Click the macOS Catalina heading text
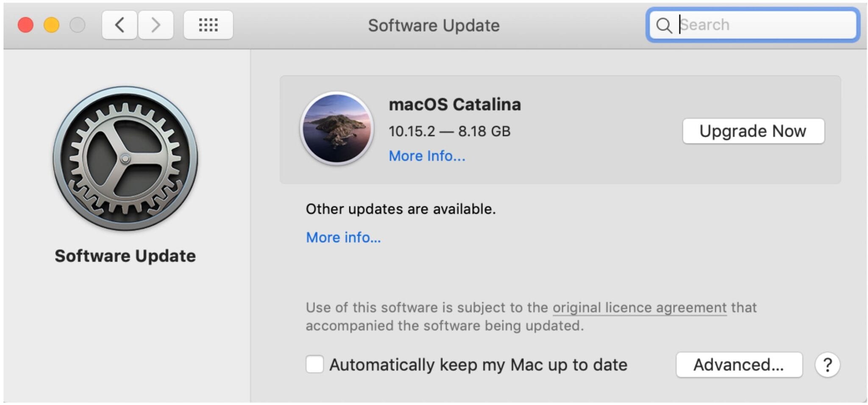Image resolution: width=868 pixels, height=405 pixels. pos(455,104)
